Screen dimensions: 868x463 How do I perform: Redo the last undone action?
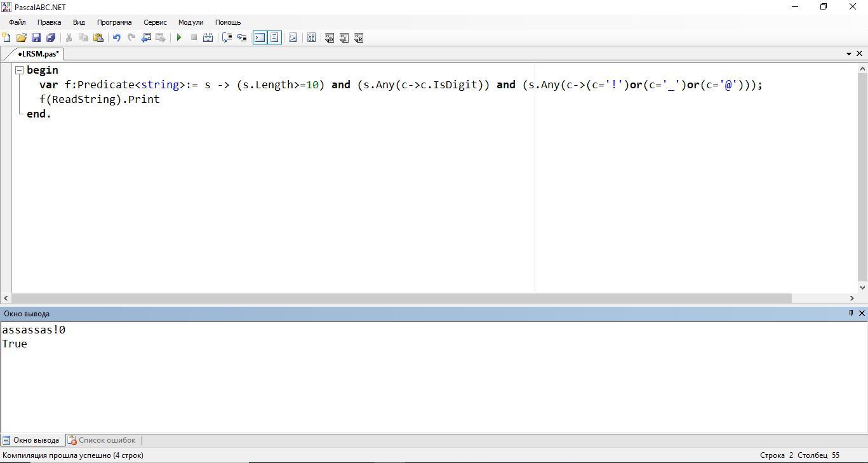click(x=131, y=38)
